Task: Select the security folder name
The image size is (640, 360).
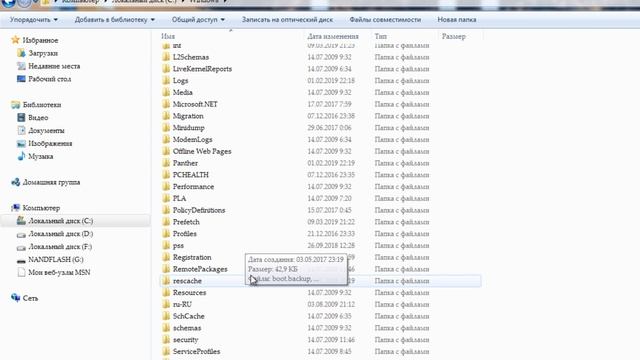Action: tap(185, 340)
